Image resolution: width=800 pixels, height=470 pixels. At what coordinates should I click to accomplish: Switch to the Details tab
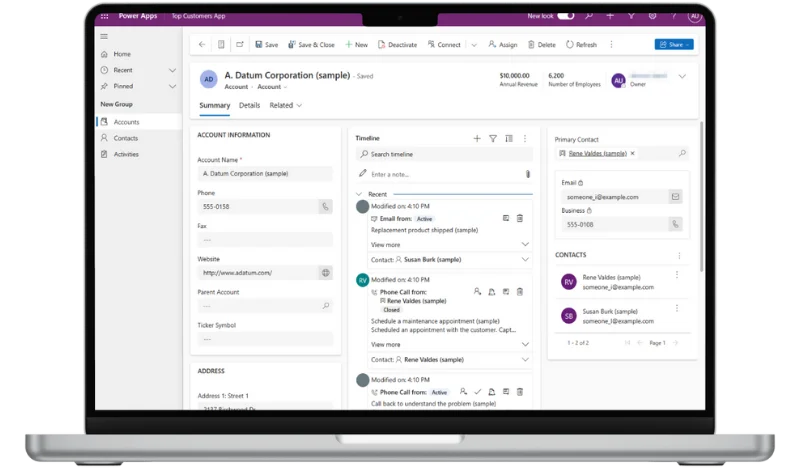(x=249, y=105)
